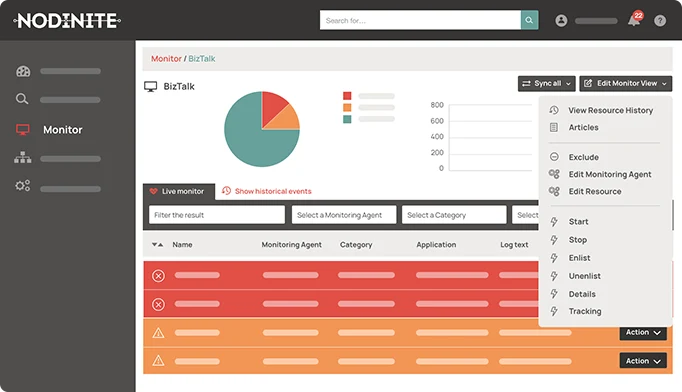Click the lightning icon next to Stop
The width and height of the screenshot is (682, 392).
click(554, 240)
